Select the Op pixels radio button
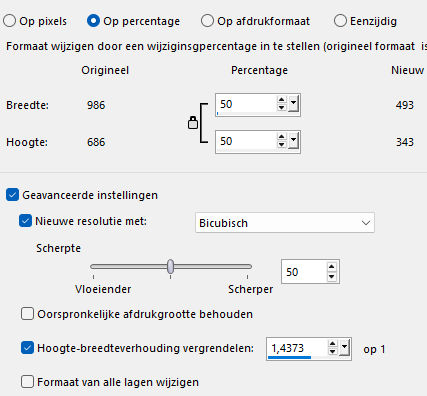 click(x=9, y=21)
